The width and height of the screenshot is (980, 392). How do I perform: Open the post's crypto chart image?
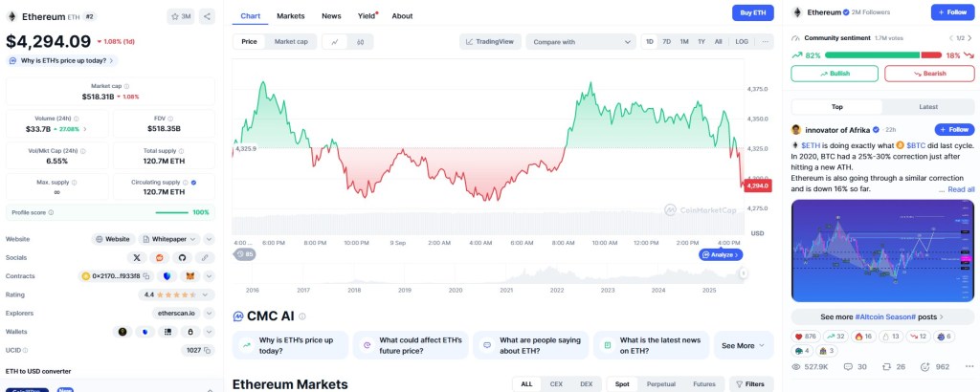[x=882, y=250]
